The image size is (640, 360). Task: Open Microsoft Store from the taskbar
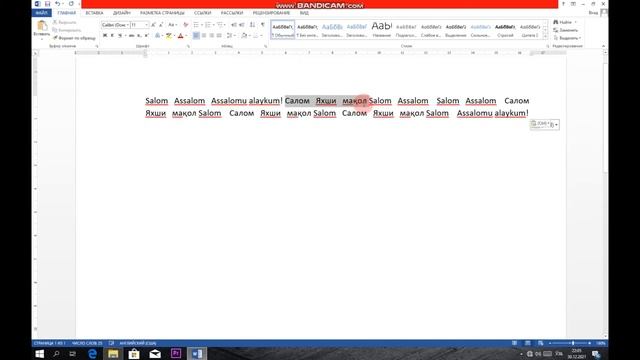[134, 353]
